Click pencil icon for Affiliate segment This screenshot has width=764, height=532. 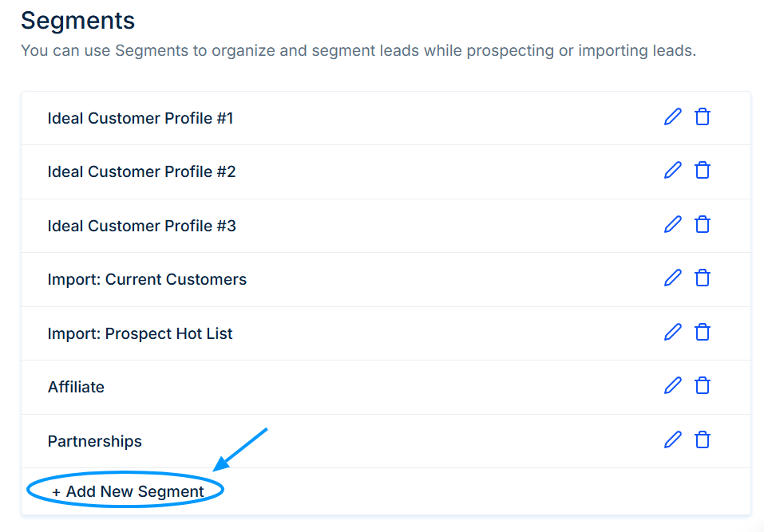coord(673,385)
